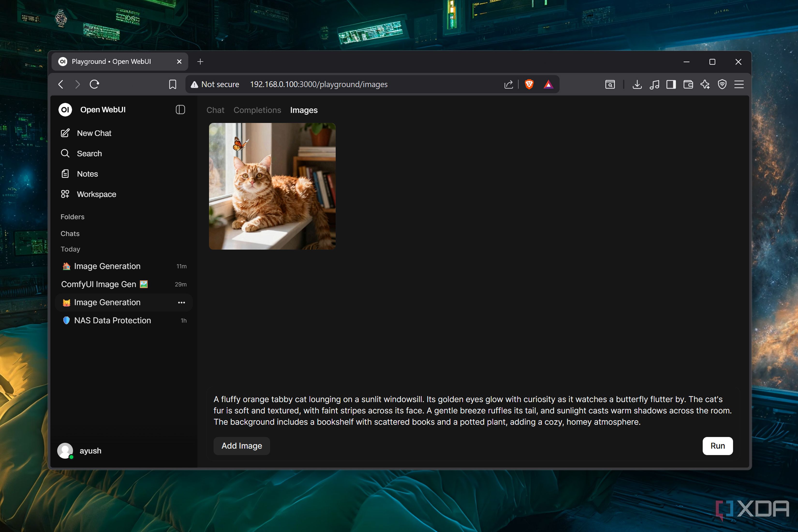Open the NAS Data Protection chat

pos(112,320)
